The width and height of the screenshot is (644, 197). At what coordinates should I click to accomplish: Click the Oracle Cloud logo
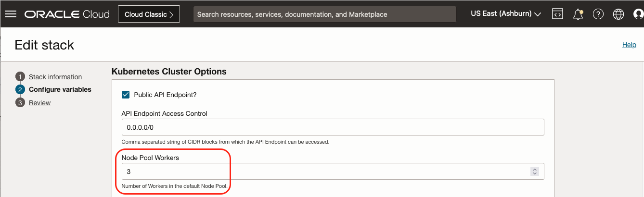[67, 14]
